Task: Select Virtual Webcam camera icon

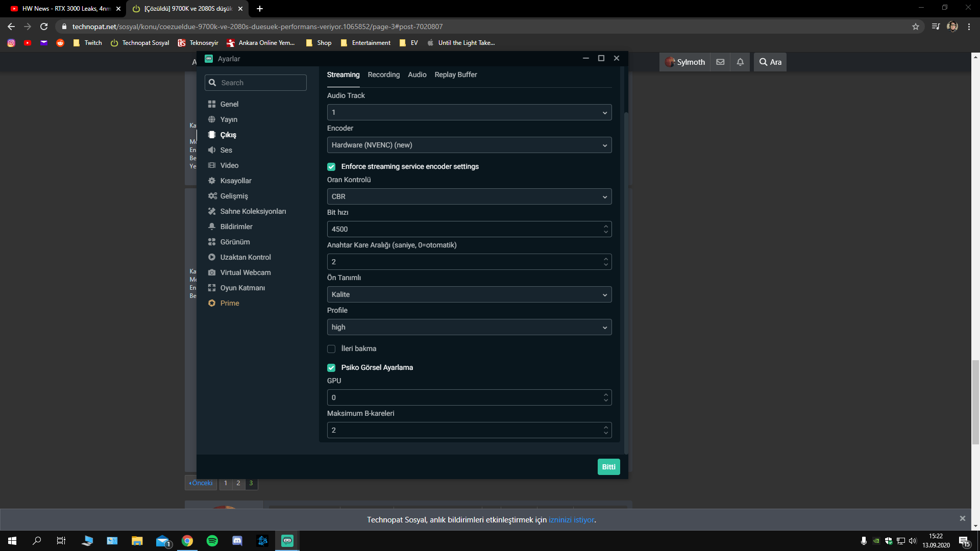Action: coord(212,272)
